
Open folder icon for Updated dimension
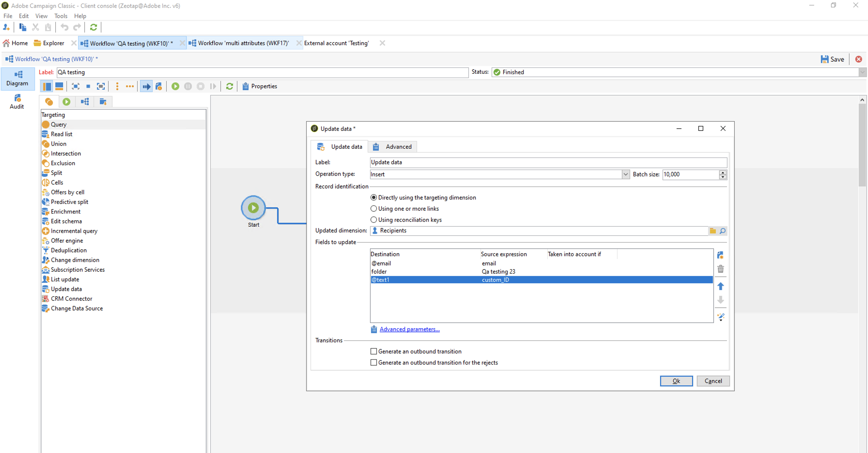713,231
